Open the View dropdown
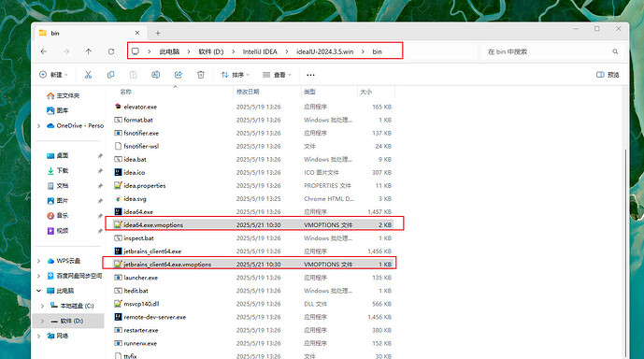The width and height of the screenshot is (644, 359). click(277, 75)
